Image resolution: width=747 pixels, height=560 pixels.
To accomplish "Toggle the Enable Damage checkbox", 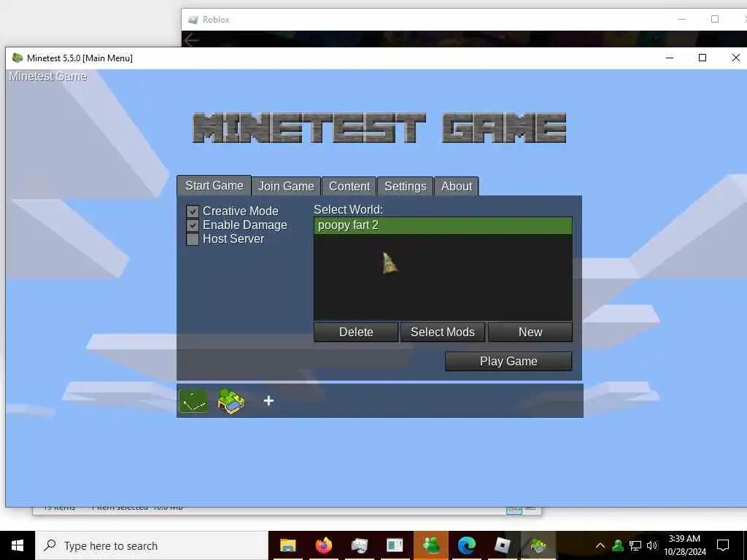I will [193, 225].
